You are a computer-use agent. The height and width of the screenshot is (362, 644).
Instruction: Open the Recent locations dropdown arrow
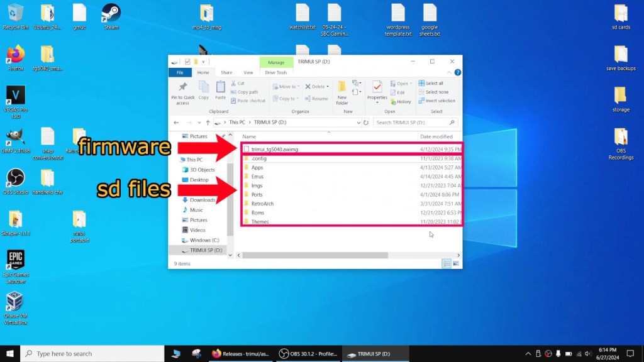tap(200, 123)
